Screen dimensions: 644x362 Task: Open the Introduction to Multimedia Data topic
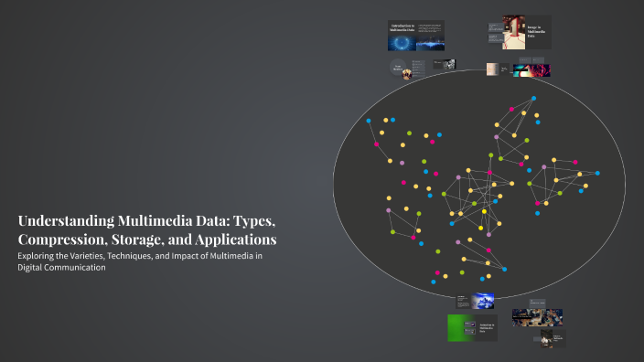[415, 36]
